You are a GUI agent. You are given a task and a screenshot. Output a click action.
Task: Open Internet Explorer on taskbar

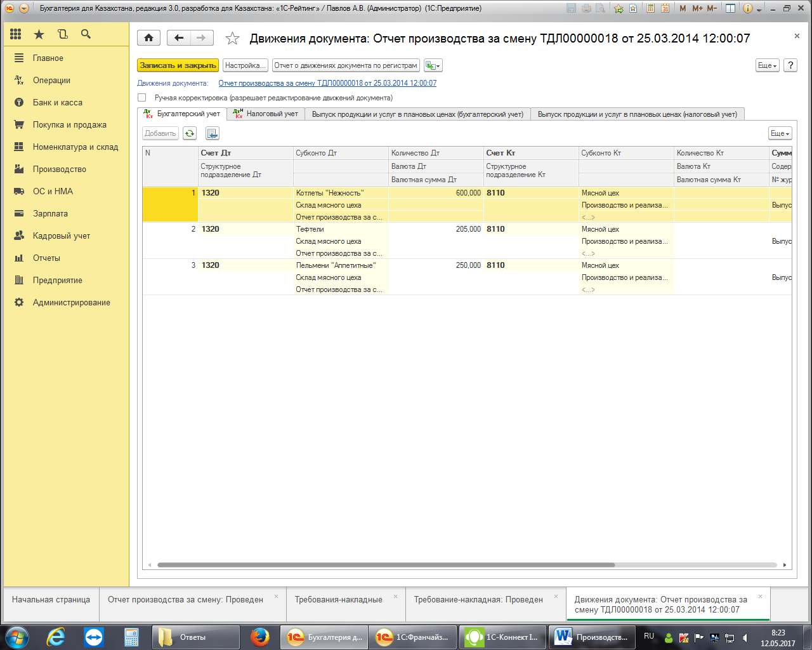(x=56, y=637)
